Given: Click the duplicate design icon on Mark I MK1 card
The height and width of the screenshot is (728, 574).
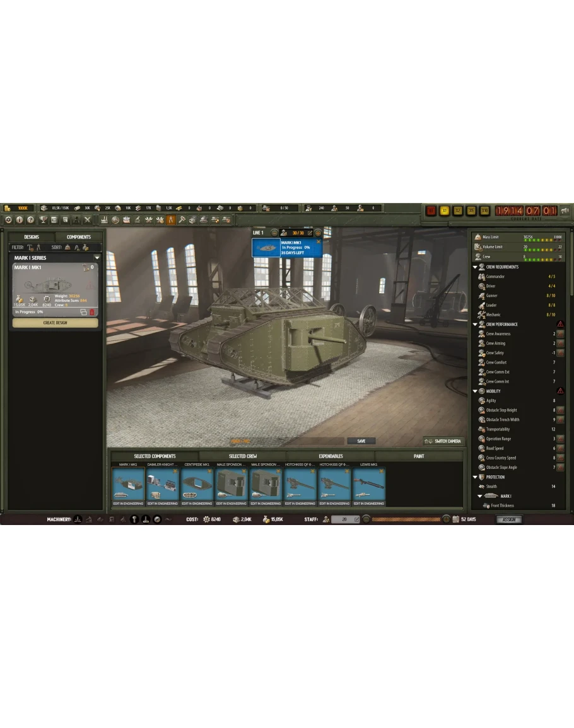Looking at the screenshot, I should point(83,311).
